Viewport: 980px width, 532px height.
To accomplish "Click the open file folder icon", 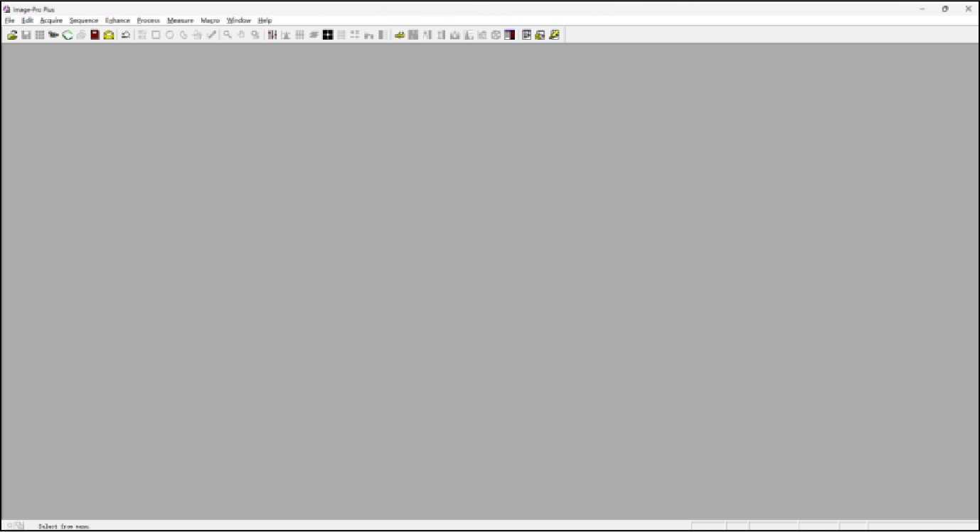I will click(12, 35).
